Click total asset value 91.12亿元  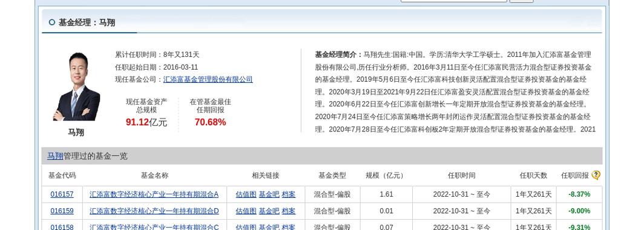[x=146, y=122]
